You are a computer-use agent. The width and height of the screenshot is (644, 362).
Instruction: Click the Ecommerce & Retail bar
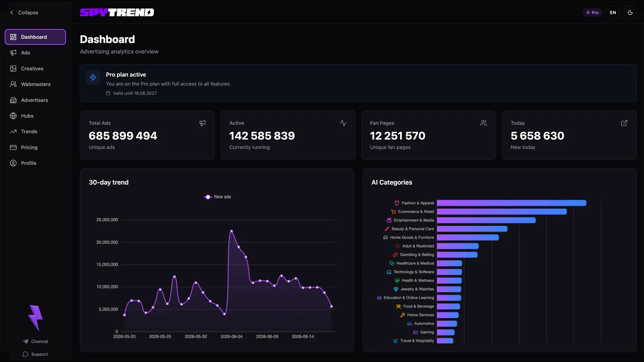coord(502,212)
